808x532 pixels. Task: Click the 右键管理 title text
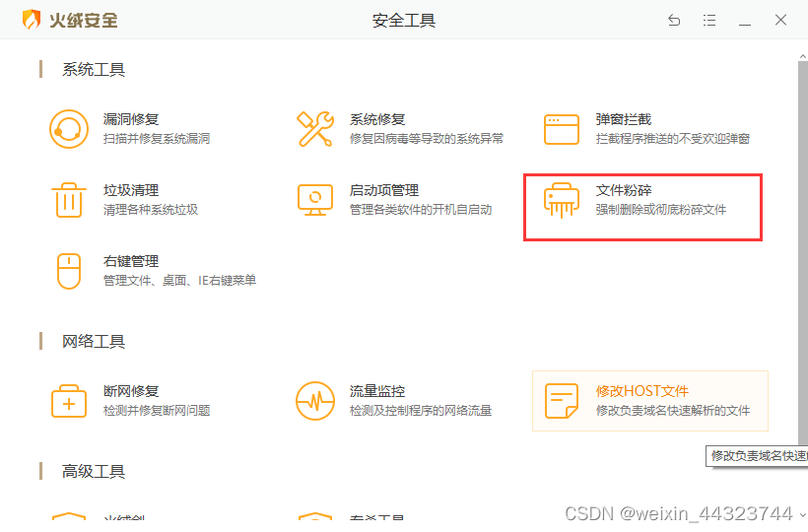pos(131,262)
